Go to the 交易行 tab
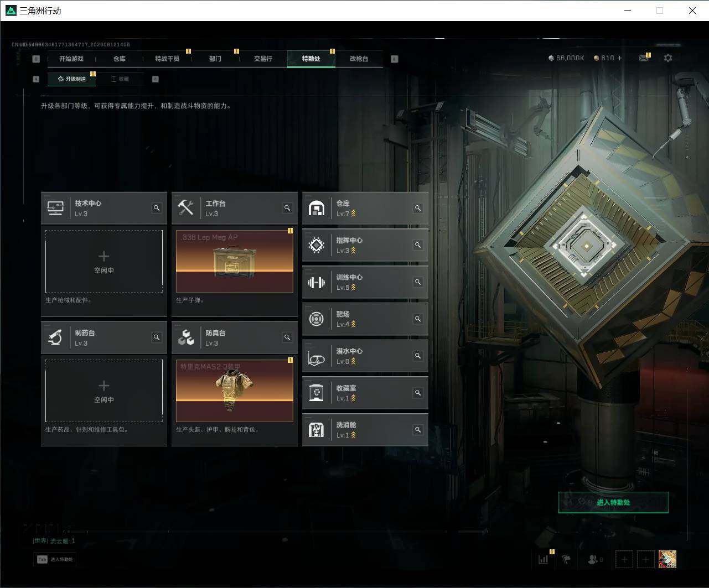The width and height of the screenshot is (709, 588). [x=263, y=59]
